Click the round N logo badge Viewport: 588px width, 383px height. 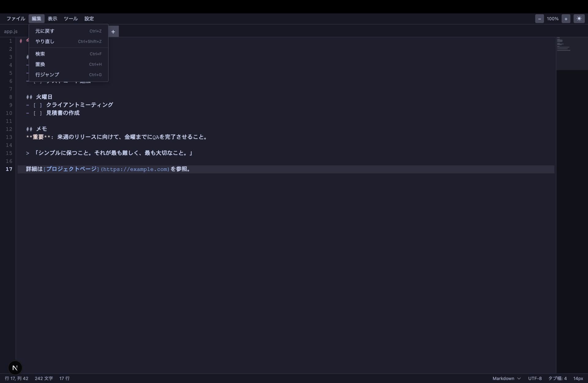point(15,367)
